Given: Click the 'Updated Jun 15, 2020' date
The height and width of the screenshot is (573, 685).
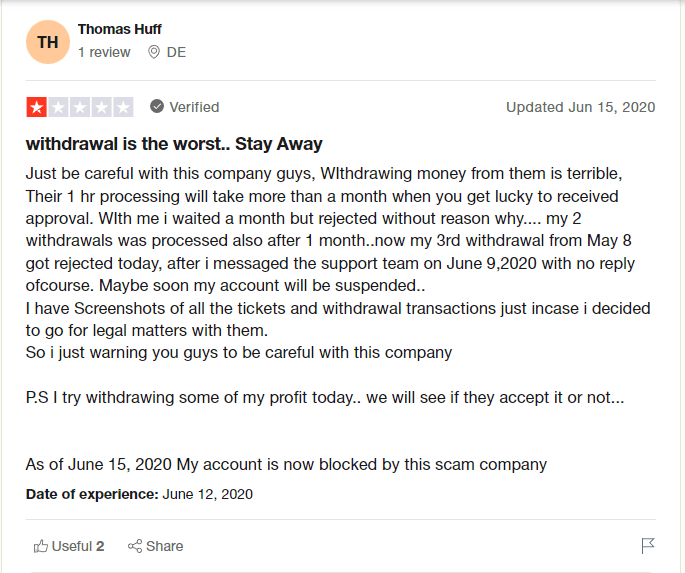Looking at the screenshot, I should tap(581, 107).
